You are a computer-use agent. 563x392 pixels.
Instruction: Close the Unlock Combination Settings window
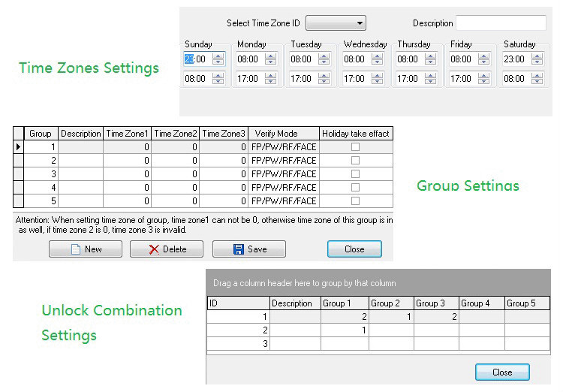pyautogui.click(x=502, y=372)
